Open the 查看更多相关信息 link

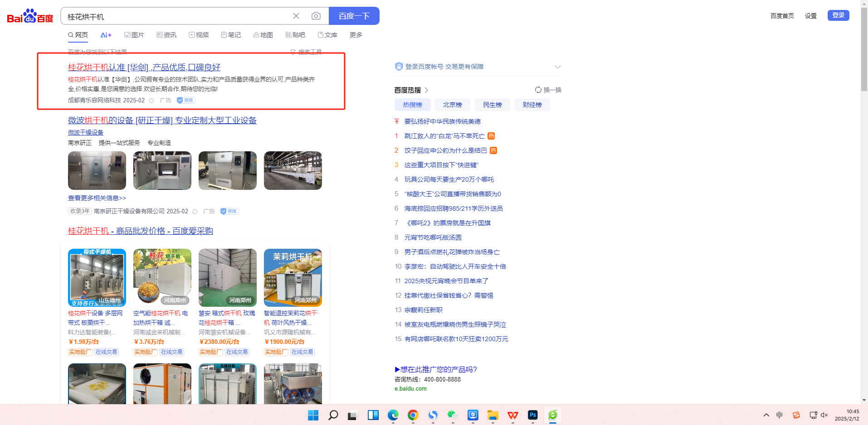(x=97, y=198)
